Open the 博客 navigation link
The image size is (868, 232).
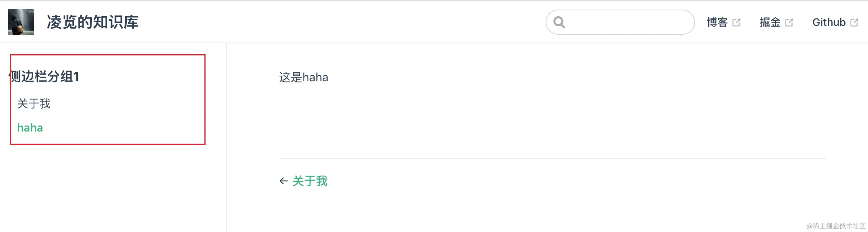click(x=717, y=22)
